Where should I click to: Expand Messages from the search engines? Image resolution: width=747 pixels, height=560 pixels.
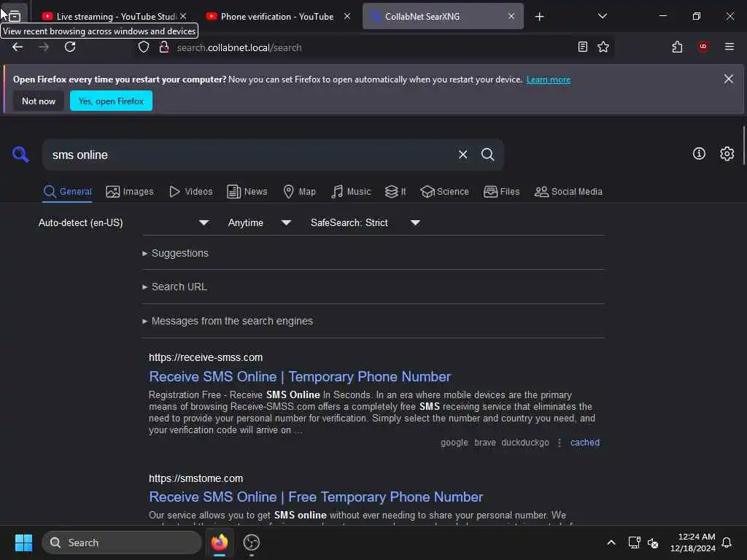pos(228,321)
